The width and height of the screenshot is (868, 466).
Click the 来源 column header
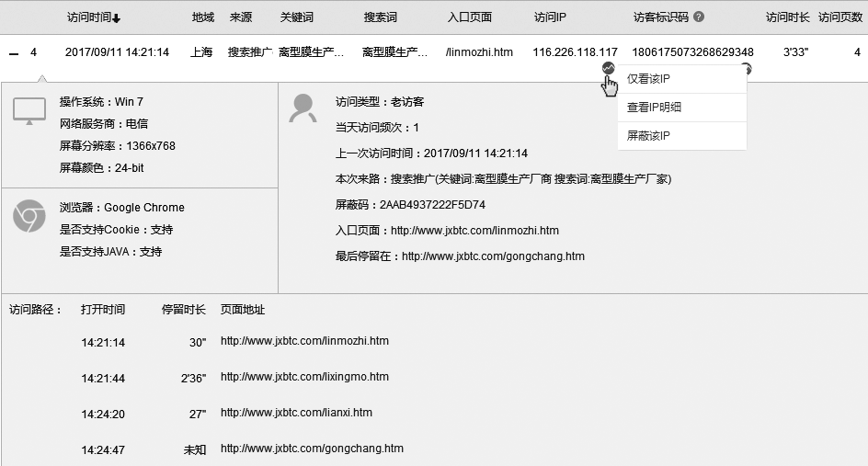tap(241, 17)
